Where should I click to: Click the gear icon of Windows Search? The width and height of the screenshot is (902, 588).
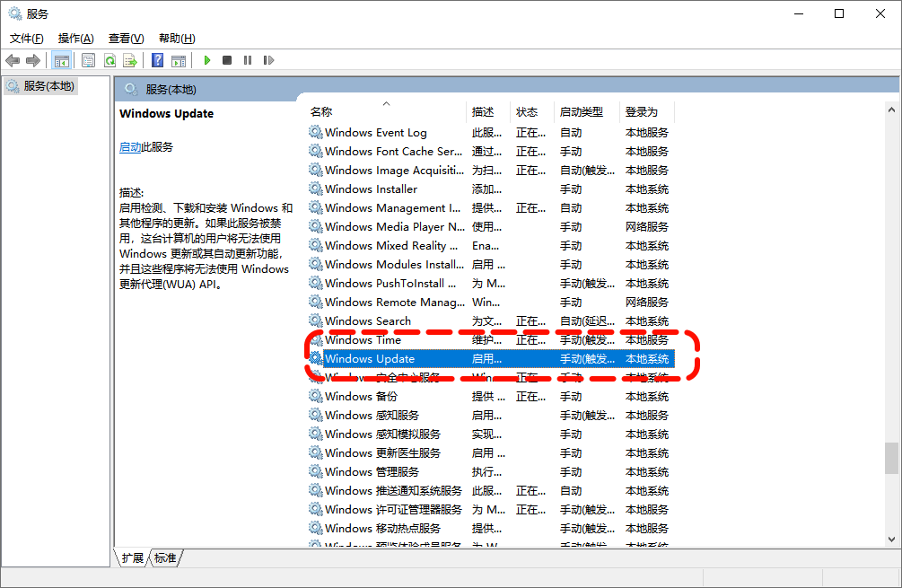coord(315,320)
